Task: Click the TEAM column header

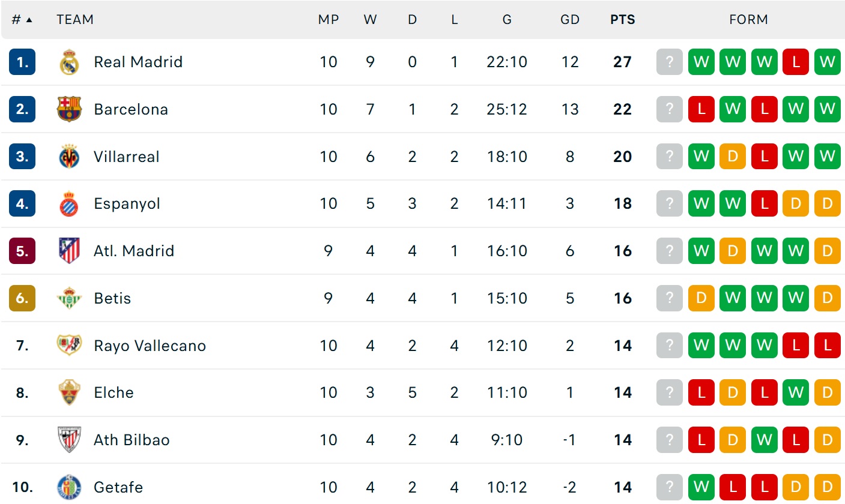Action: coord(75,20)
